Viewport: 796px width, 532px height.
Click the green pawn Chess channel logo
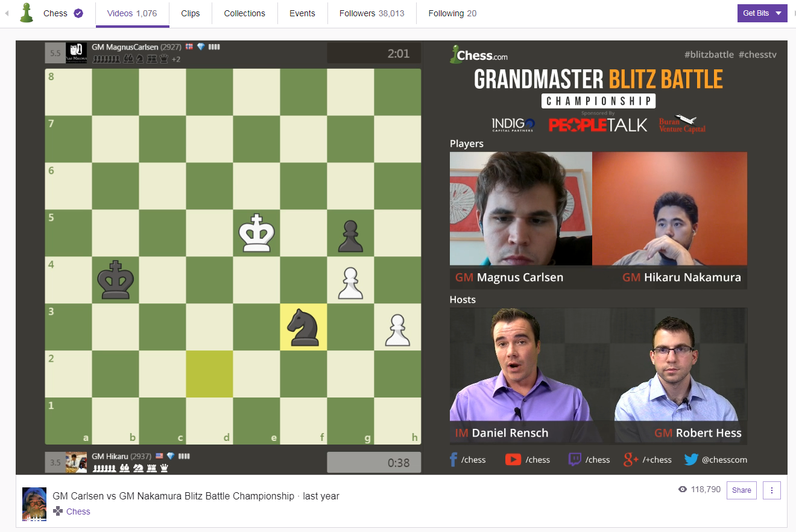click(x=27, y=13)
